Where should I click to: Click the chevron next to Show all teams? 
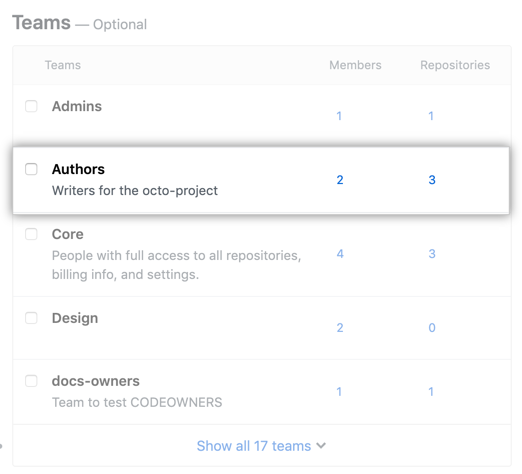tap(321, 446)
